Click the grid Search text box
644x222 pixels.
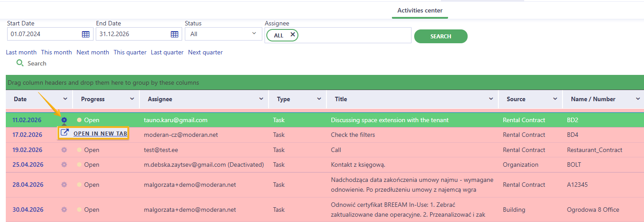point(37,63)
